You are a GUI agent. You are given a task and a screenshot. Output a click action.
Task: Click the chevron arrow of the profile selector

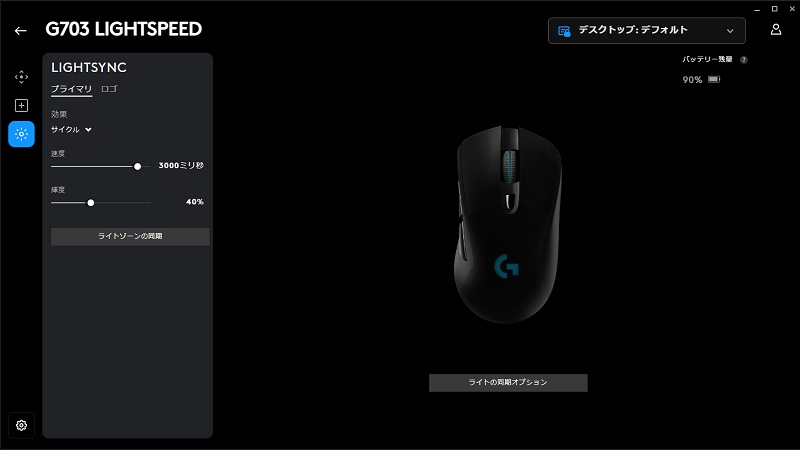pos(730,31)
